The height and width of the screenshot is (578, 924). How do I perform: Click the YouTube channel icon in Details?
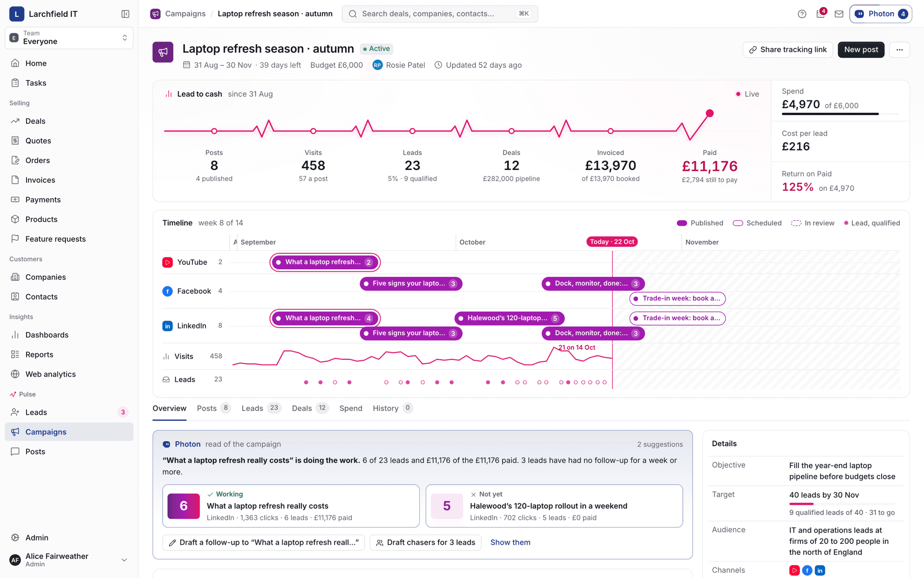coord(795,570)
